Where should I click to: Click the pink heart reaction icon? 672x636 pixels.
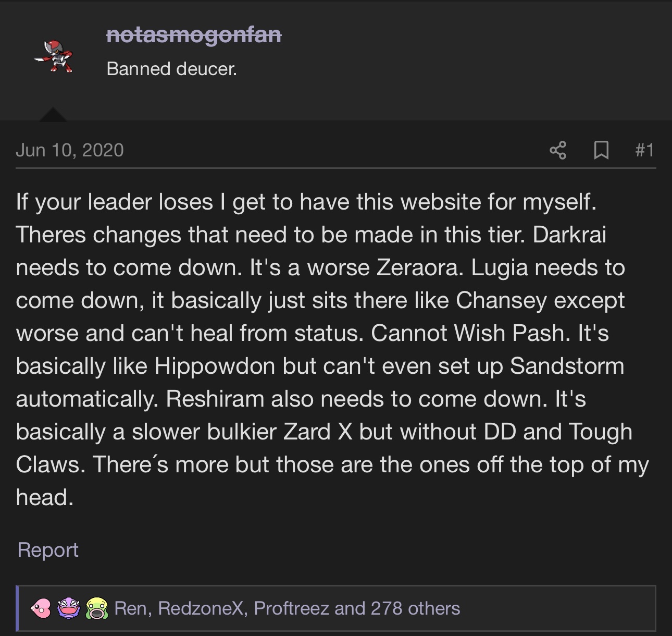click(41, 608)
